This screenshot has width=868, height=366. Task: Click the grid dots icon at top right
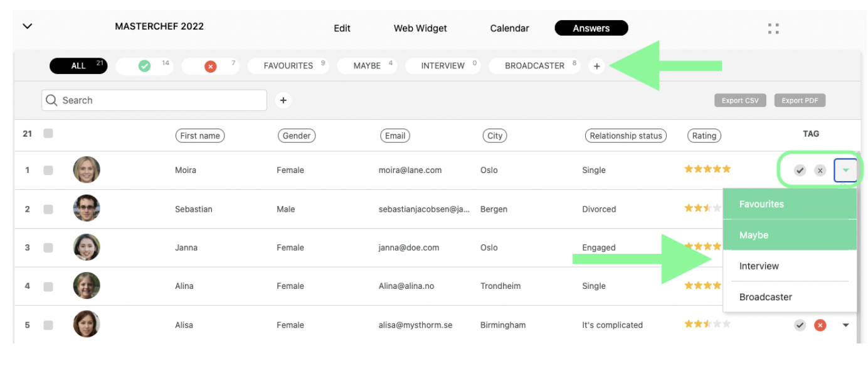[x=773, y=28]
